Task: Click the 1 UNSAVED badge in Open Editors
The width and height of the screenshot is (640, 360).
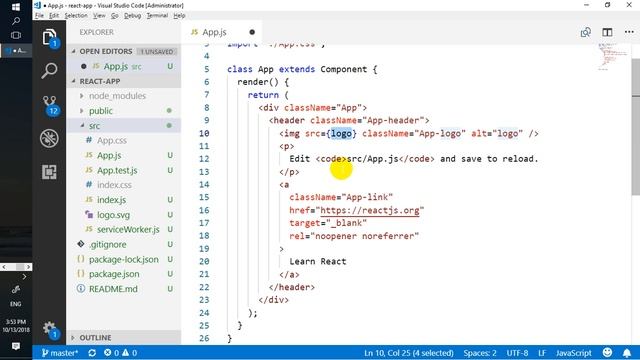Action: point(157,52)
